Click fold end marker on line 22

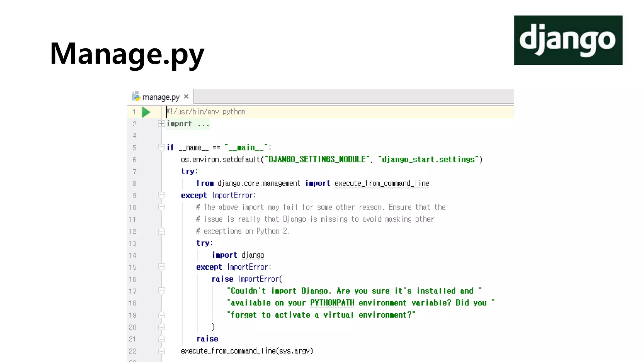[161, 351]
